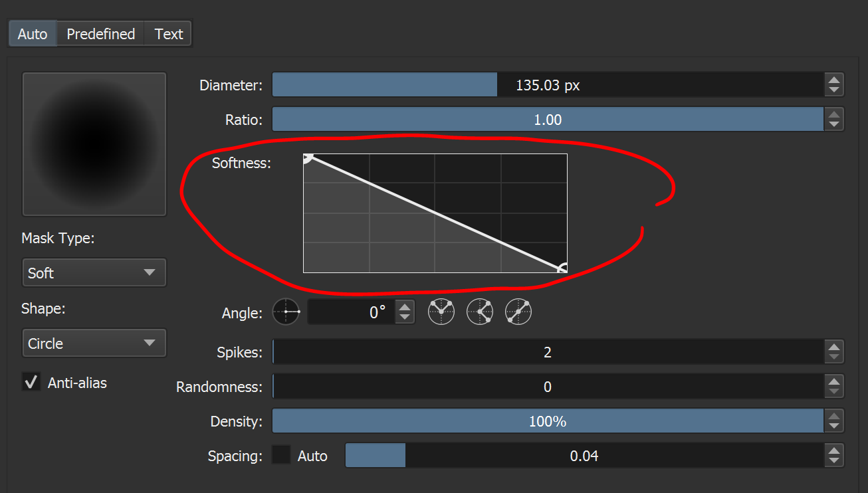Image resolution: width=868 pixels, height=493 pixels.
Task: Click the soft round brush preview thumbnail
Action: [x=94, y=144]
